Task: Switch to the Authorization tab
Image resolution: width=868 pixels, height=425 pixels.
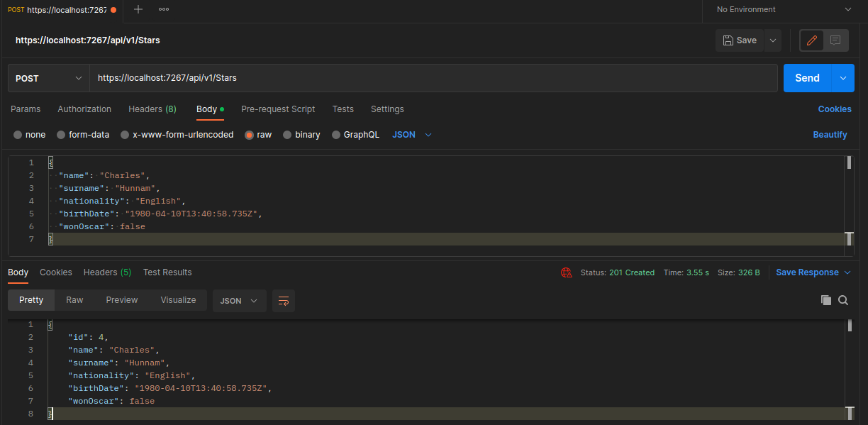Action: (x=84, y=109)
